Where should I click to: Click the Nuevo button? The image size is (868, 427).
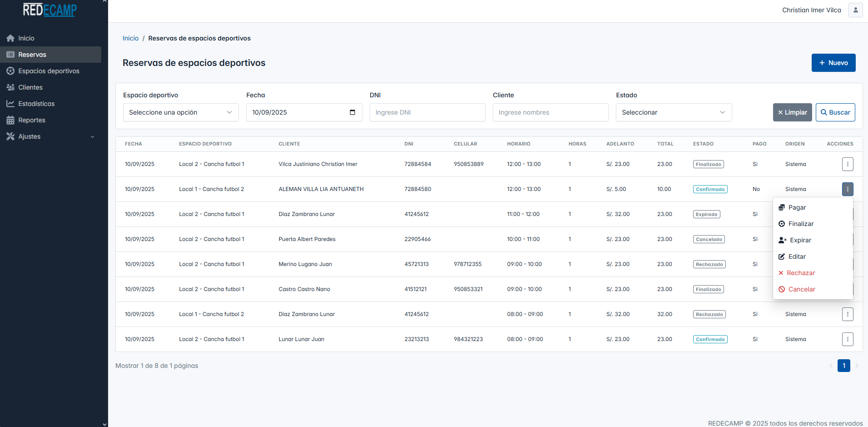point(833,63)
